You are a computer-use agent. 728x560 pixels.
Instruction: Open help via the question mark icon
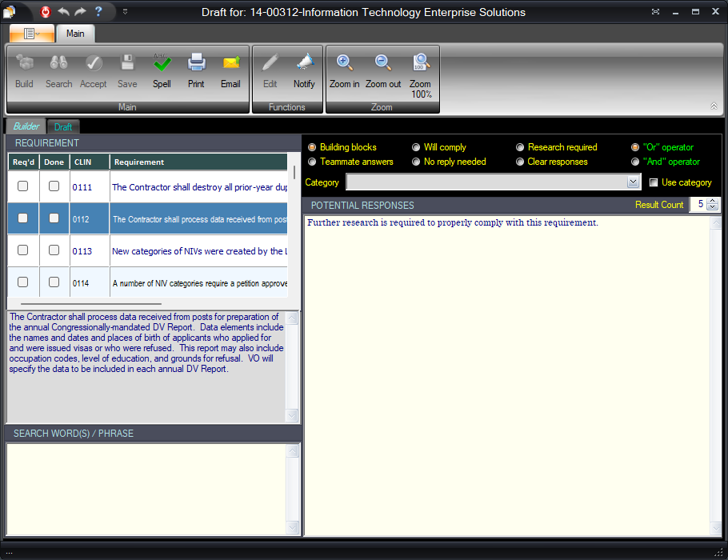pyautogui.click(x=98, y=11)
